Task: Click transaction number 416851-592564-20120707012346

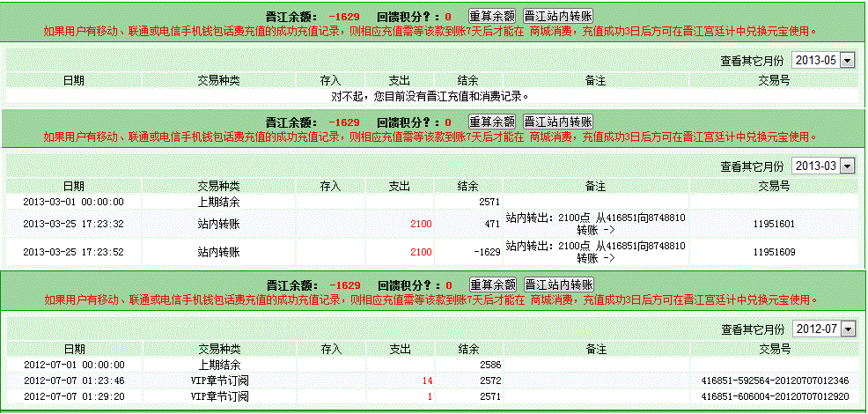Action: [775, 381]
